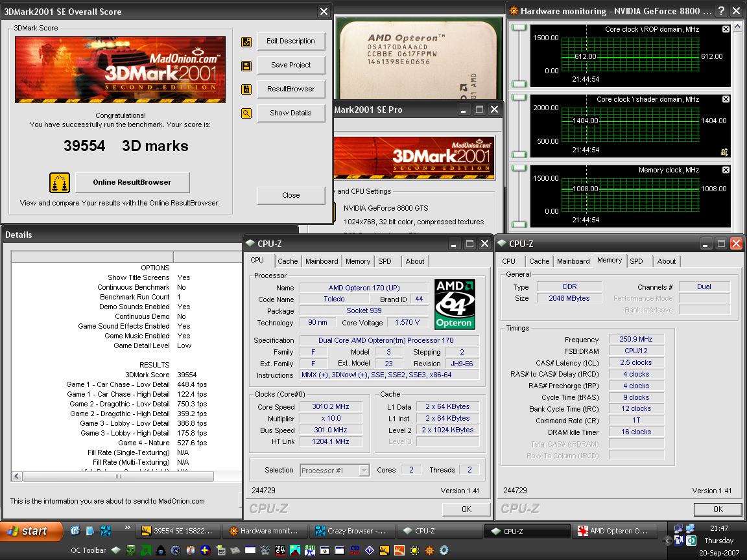
Task: Click the floppy disk icon beside Save Project
Action: click(246, 65)
